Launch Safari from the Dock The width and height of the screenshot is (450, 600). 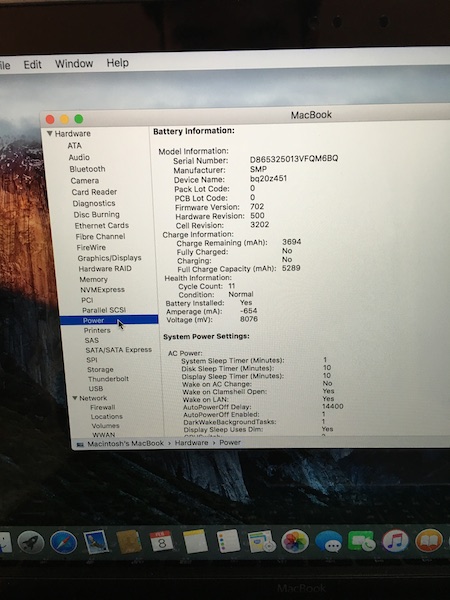(x=64, y=542)
